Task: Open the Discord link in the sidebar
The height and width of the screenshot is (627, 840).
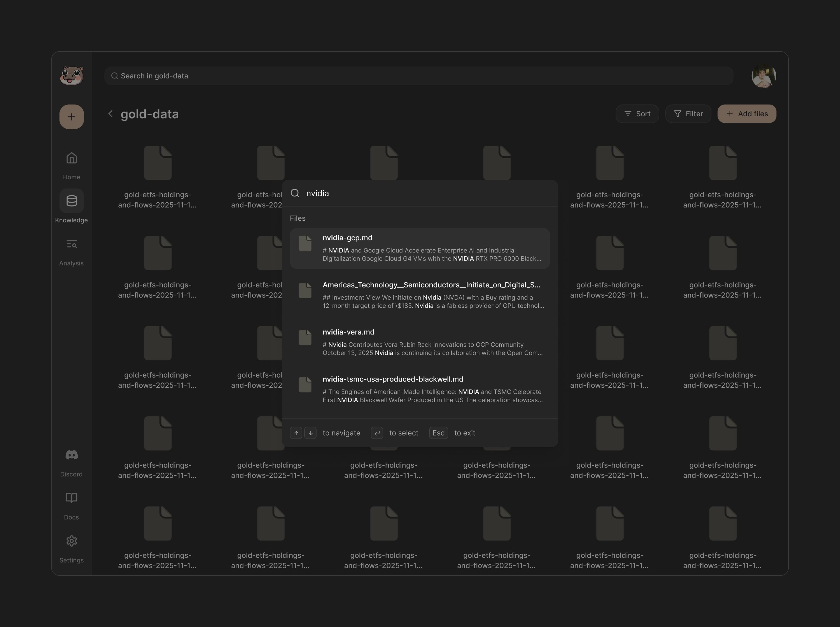Action: [71, 463]
